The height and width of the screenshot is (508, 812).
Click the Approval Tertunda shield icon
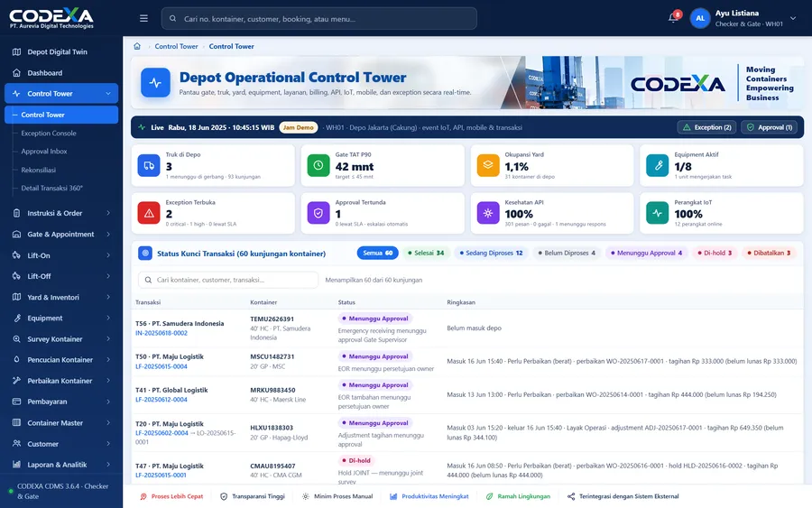pyautogui.click(x=318, y=213)
